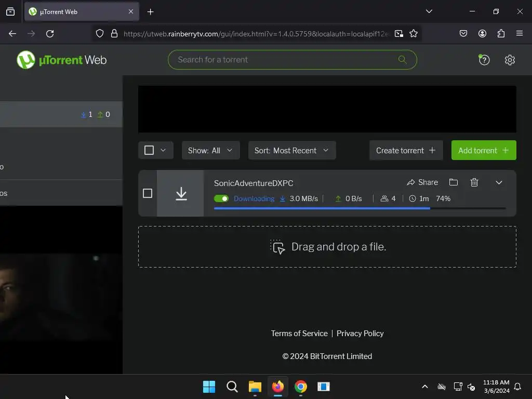
Task: Open the Windows Start button
Action: (x=209, y=387)
